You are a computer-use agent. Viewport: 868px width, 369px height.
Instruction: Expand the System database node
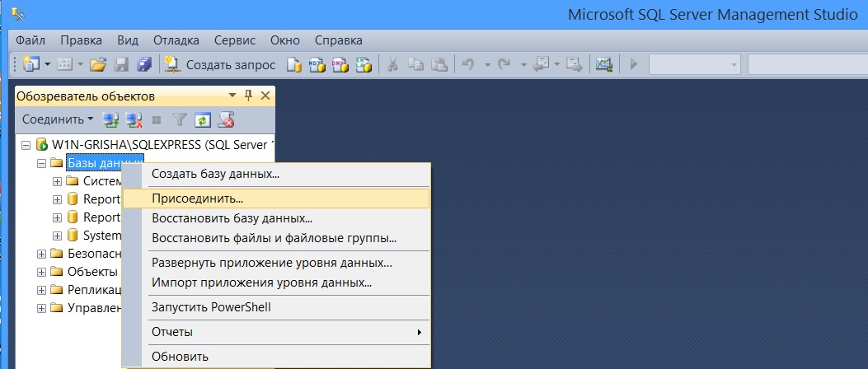(x=57, y=235)
